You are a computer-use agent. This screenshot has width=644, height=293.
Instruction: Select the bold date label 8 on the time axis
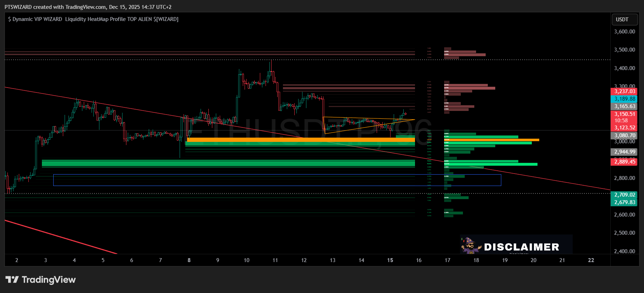(x=189, y=260)
